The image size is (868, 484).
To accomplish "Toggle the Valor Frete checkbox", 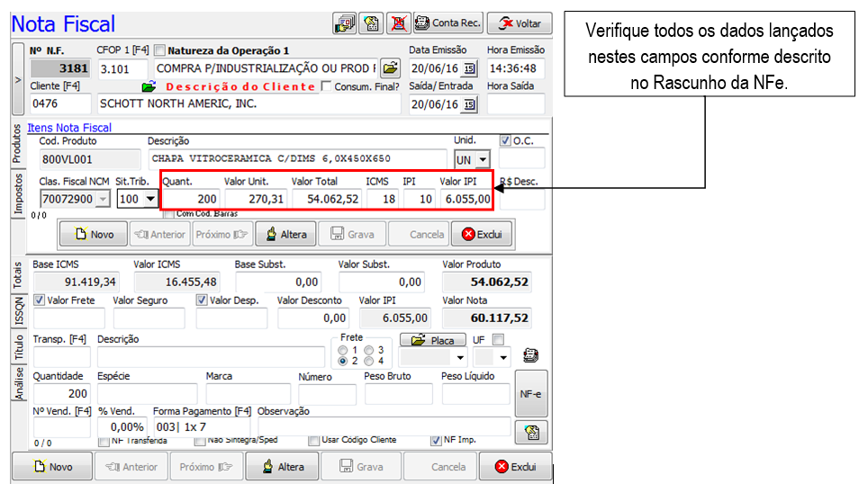I will pyautogui.click(x=39, y=300).
